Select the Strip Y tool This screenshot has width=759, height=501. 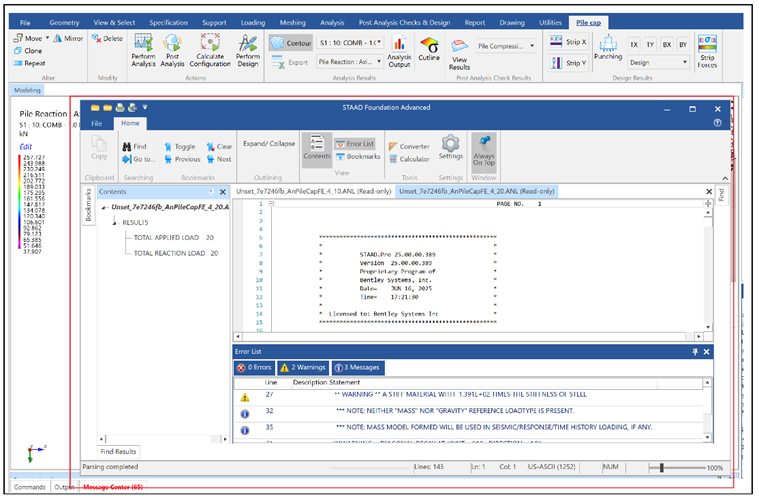click(x=568, y=63)
